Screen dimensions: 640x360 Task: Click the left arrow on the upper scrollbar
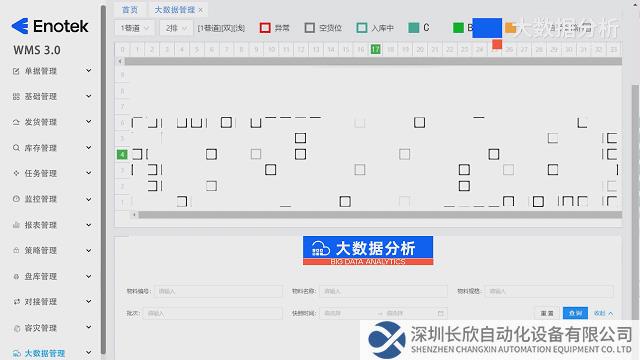(x=120, y=61)
